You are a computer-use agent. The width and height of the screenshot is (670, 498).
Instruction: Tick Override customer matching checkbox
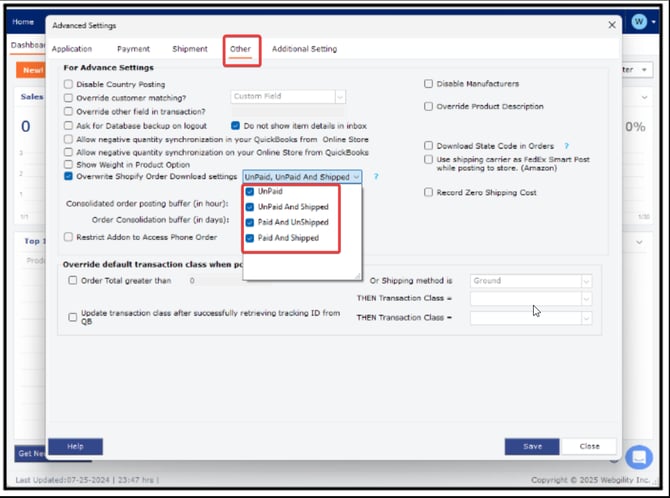click(x=68, y=98)
